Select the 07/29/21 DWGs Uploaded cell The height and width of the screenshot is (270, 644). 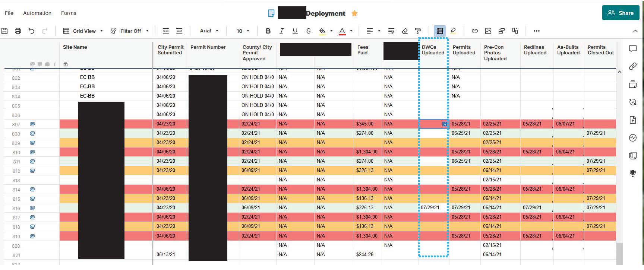433,208
